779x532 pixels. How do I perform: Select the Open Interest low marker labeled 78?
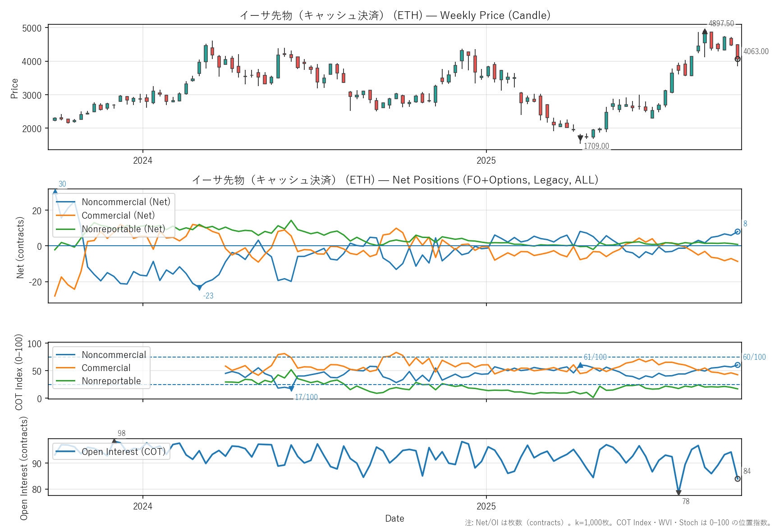pyautogui.click(x=678, y=493)
